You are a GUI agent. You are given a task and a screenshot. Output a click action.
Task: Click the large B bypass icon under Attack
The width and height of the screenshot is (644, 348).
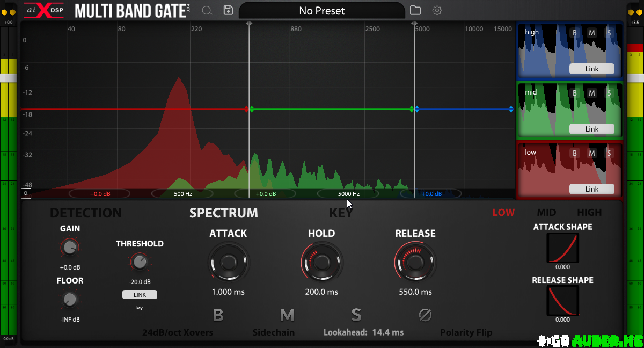218,315
